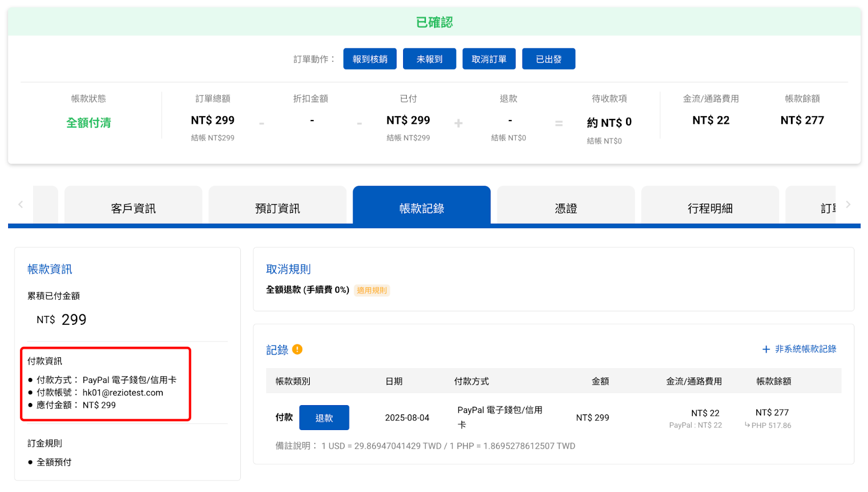Click the NT$ 299 amount in record row

(x=592, y=418)
